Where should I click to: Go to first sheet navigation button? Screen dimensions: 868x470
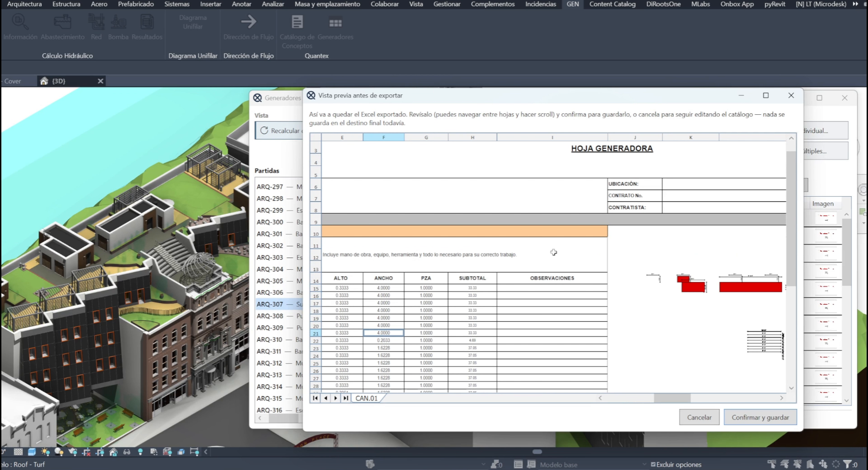(315, 398)
